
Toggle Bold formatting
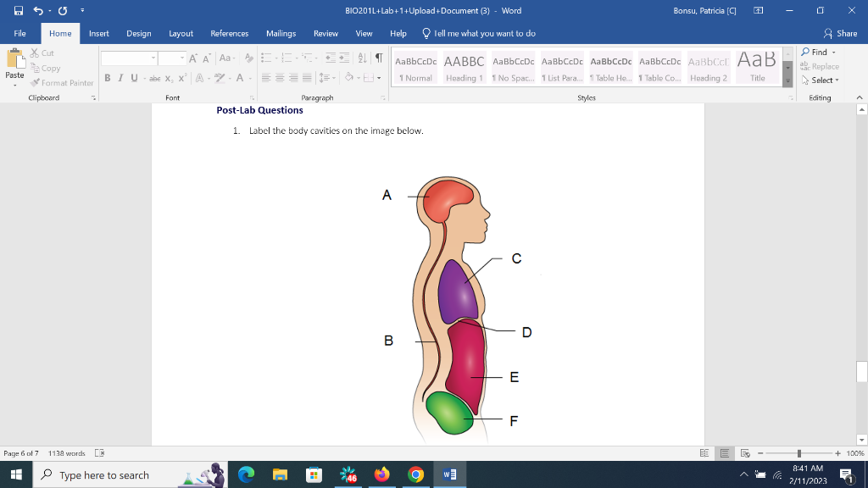pos(108,79)
